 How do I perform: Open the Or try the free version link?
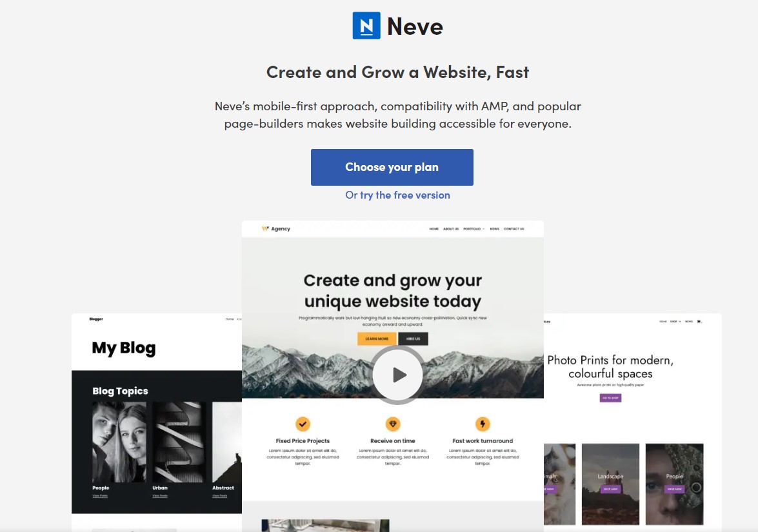click(397, 195)
